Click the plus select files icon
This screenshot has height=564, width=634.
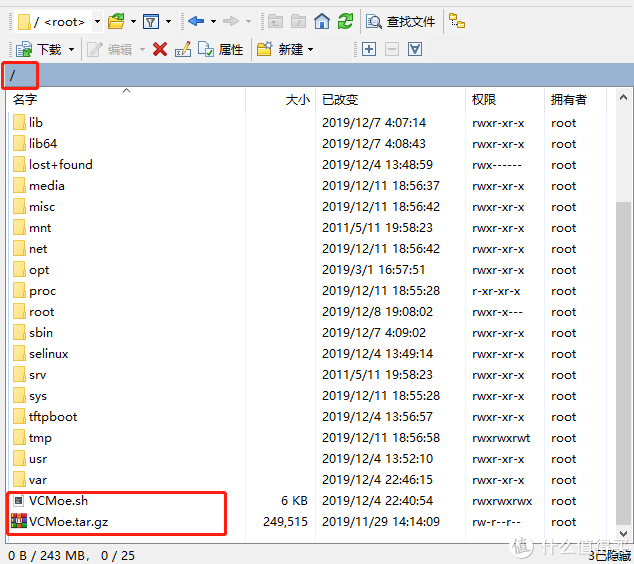pos(369,49)
